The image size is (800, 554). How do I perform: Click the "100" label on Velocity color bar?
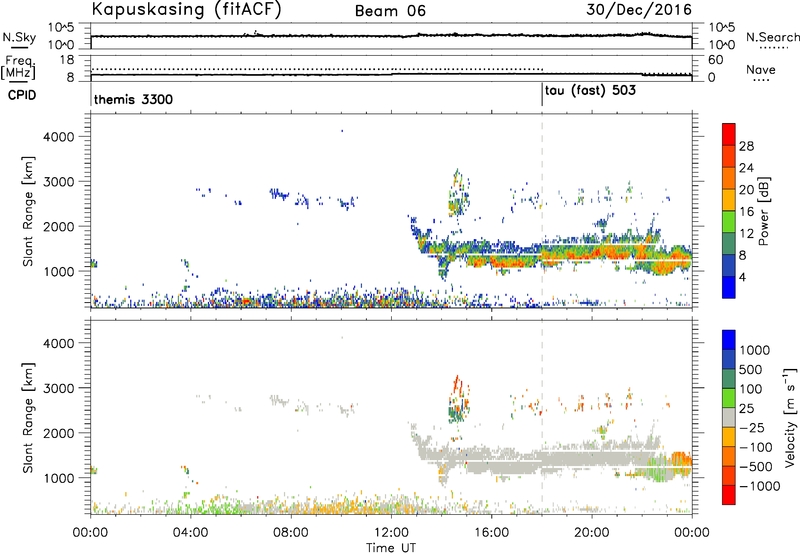[751, 389]
